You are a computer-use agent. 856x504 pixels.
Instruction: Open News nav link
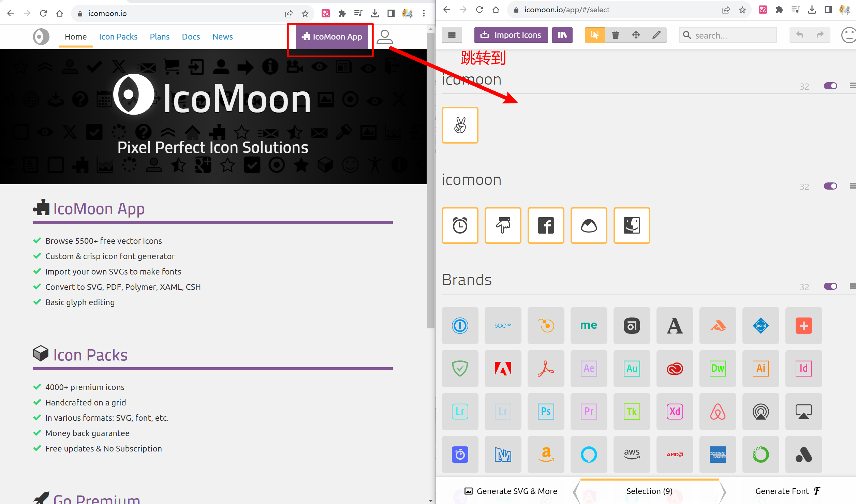point(222,37)
